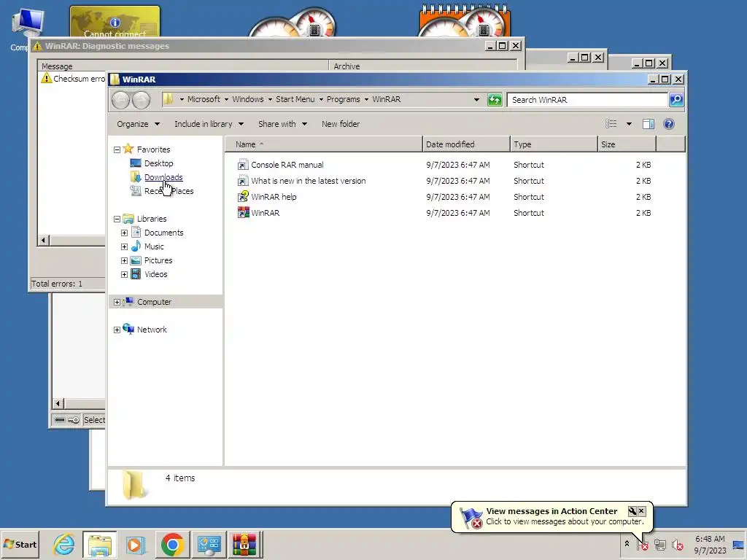
Task: Open Include in library dropdown
Action: 209,124
